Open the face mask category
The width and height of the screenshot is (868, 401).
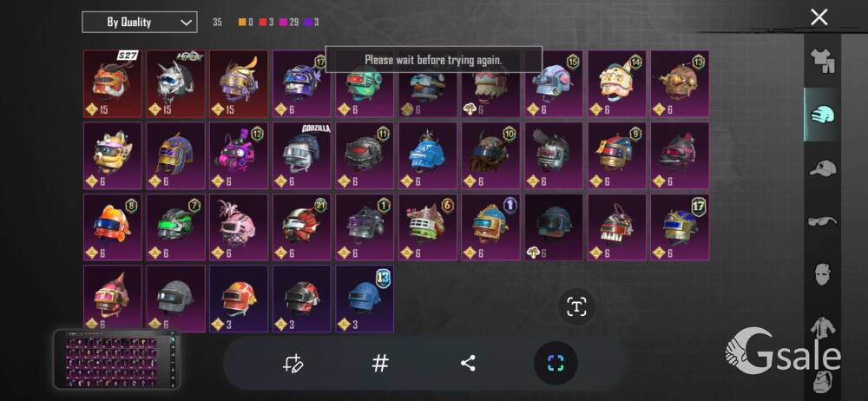[823, 275]
